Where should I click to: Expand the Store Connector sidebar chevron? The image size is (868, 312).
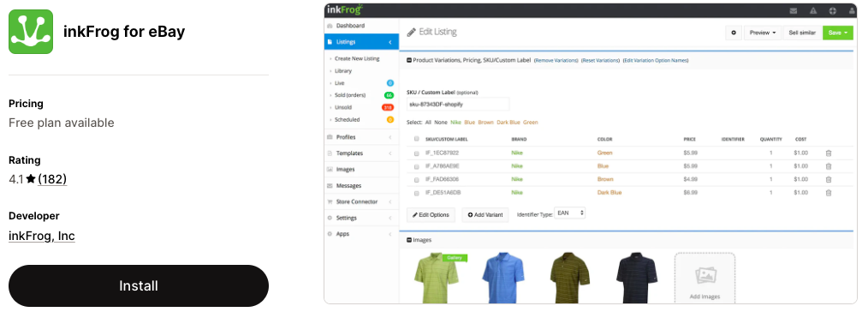click(x=389, y=201)
